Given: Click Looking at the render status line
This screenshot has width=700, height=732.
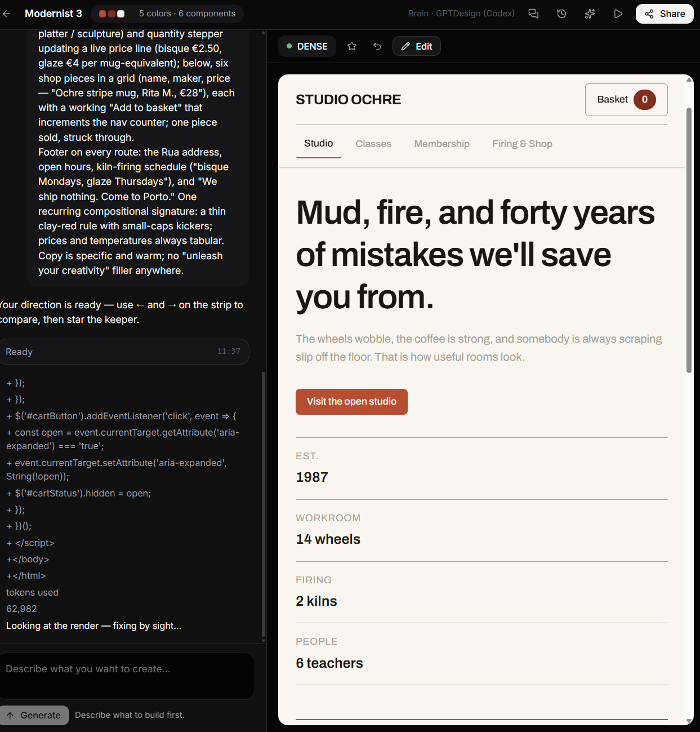Looking at the screenshot, I should tap(94, 626).
